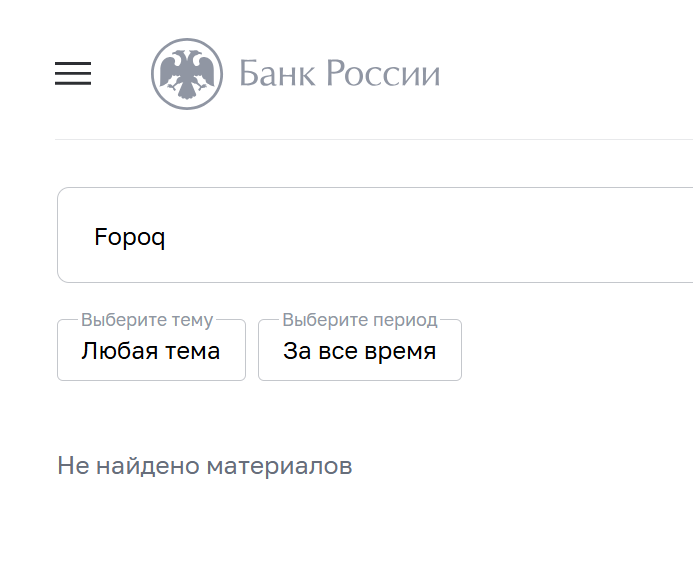Click the word "Банк" in the header logo

(273, 74)
